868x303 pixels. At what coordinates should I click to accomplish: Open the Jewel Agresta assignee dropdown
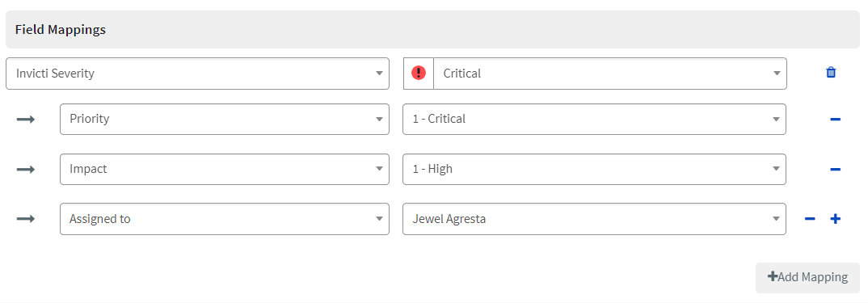pyautogui.click(x=594, y=219)
